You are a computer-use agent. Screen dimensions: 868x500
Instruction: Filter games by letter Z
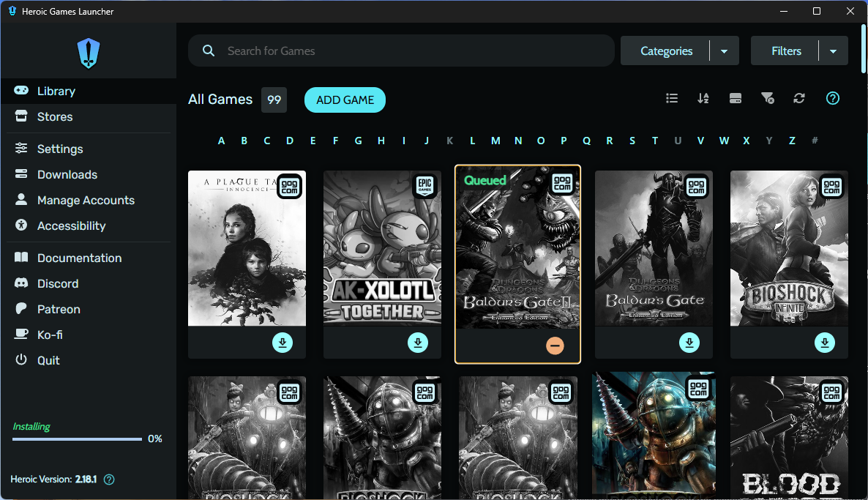click(792, 141)
